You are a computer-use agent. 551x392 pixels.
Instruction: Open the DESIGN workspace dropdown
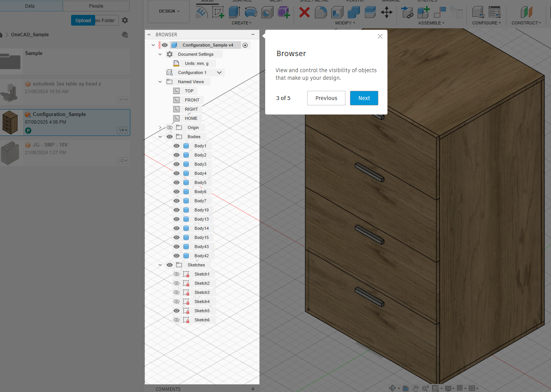(169, 11)
